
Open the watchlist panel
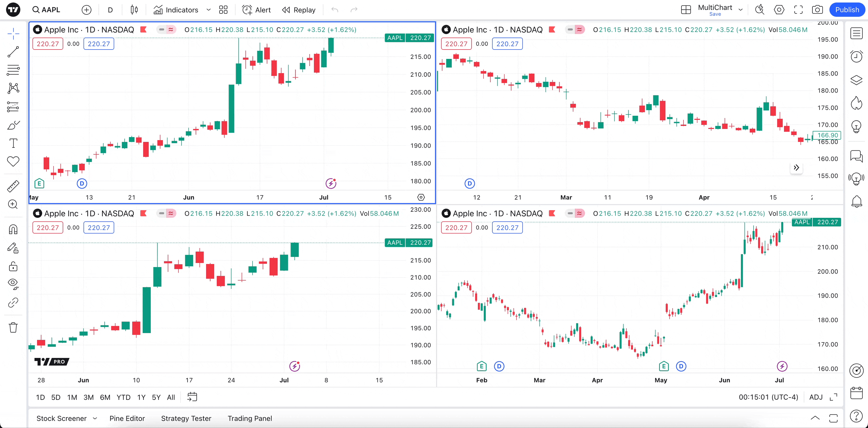(856, 33)
